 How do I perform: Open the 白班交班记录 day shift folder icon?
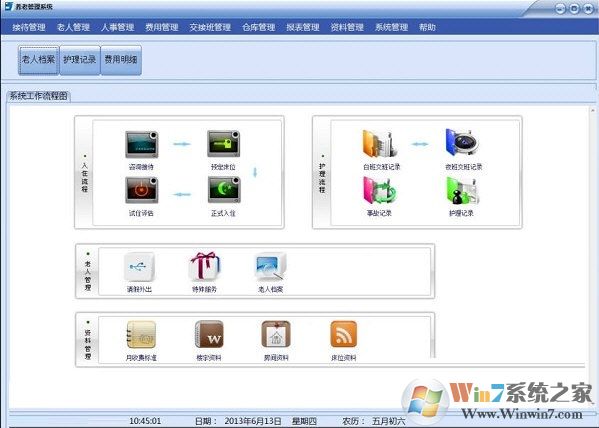(380, 144)
